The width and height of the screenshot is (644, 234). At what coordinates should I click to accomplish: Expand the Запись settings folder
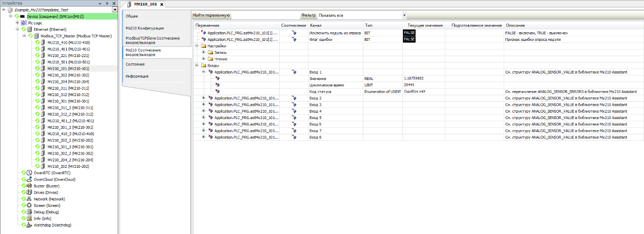(x=204, y=52)
